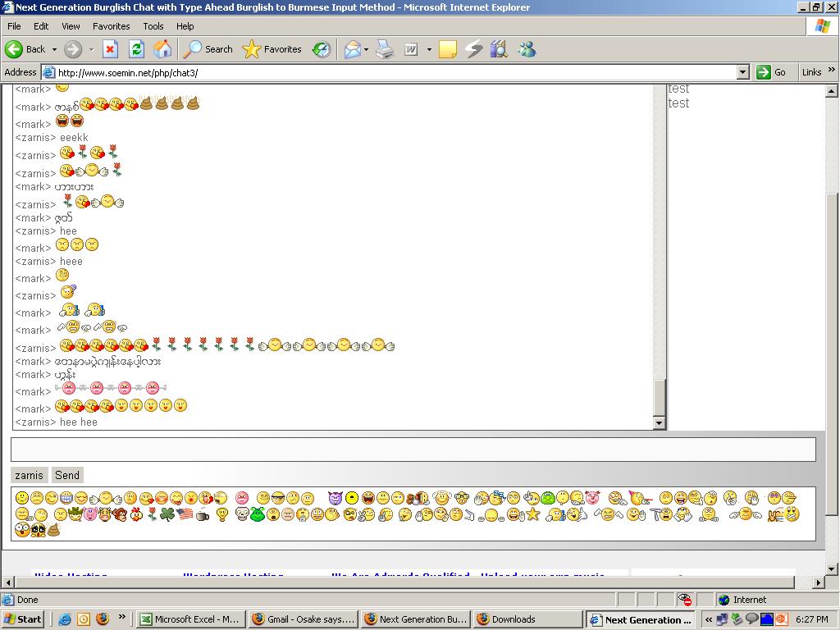Screen dimensions: 840x630
Task: Switch to Downloads taskbar button
Action: pyautogui.click(x=528, y=620)
